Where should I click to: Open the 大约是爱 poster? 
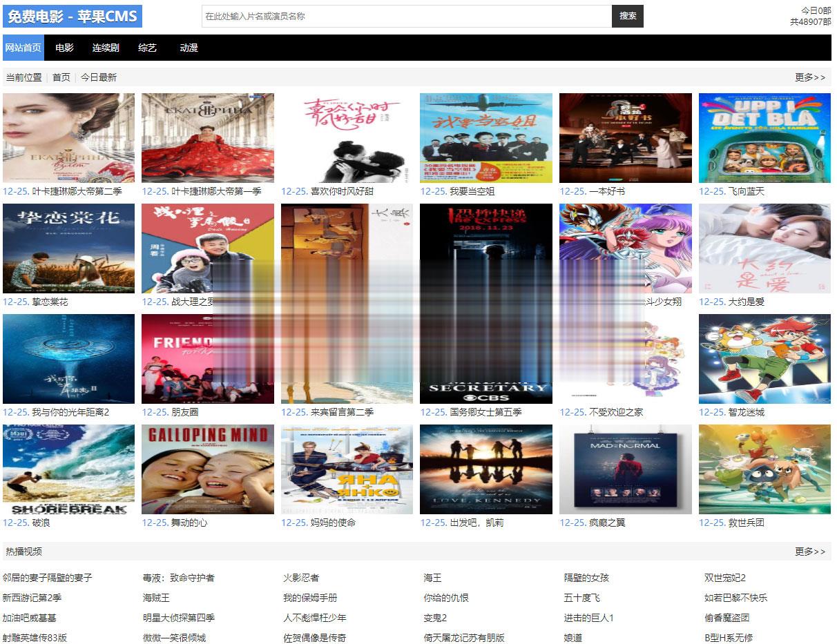(765, 248)
